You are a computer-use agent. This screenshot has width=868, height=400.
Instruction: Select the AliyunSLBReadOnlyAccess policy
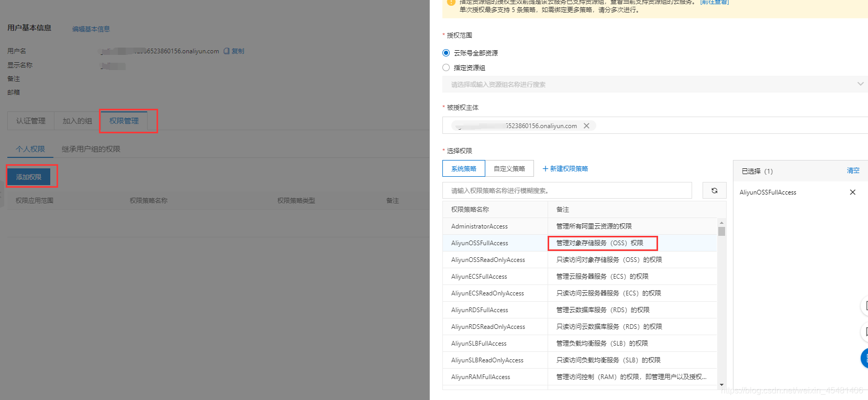coord(580,360)
